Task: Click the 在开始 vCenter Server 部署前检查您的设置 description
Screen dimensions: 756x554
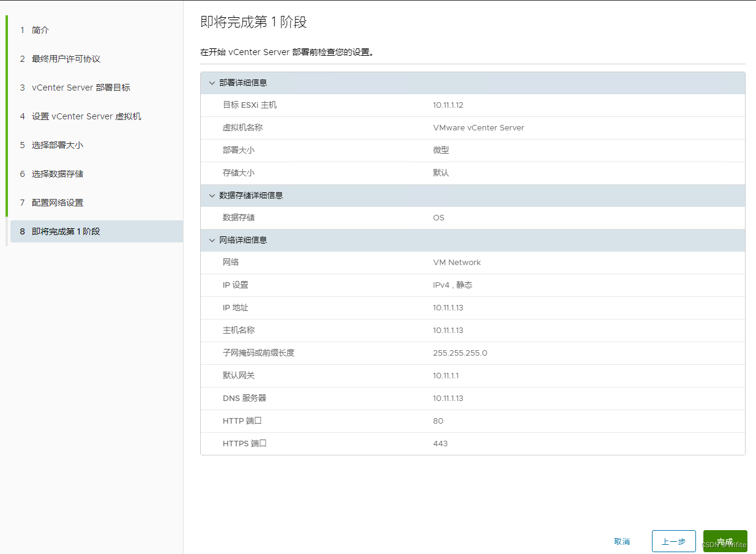Action: [x=287, y=53]
